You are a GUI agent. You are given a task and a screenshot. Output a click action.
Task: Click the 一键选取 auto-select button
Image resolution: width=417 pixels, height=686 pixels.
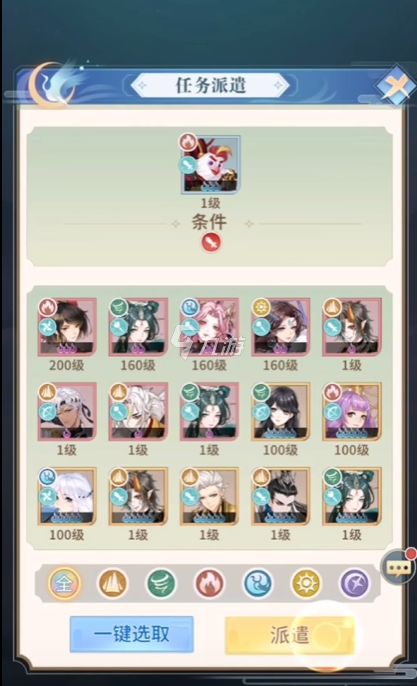point(131,634)
